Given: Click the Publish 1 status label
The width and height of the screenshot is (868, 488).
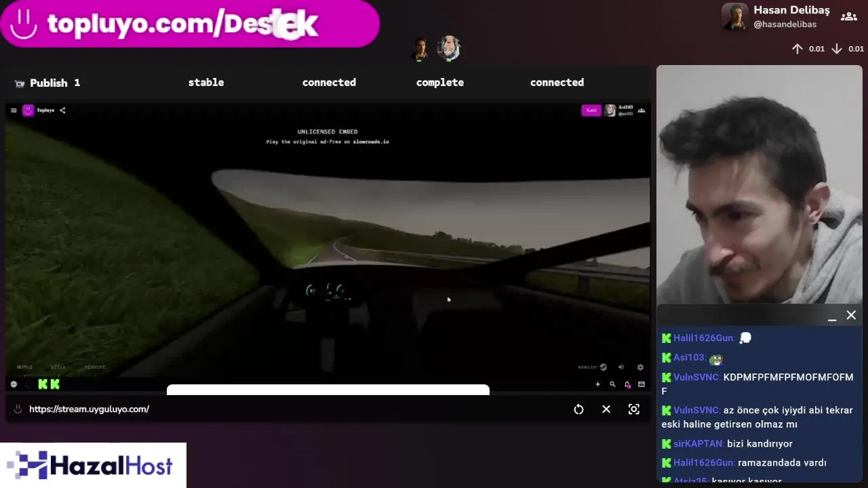Looking at the screenshot, I should [x=55, y=83].
